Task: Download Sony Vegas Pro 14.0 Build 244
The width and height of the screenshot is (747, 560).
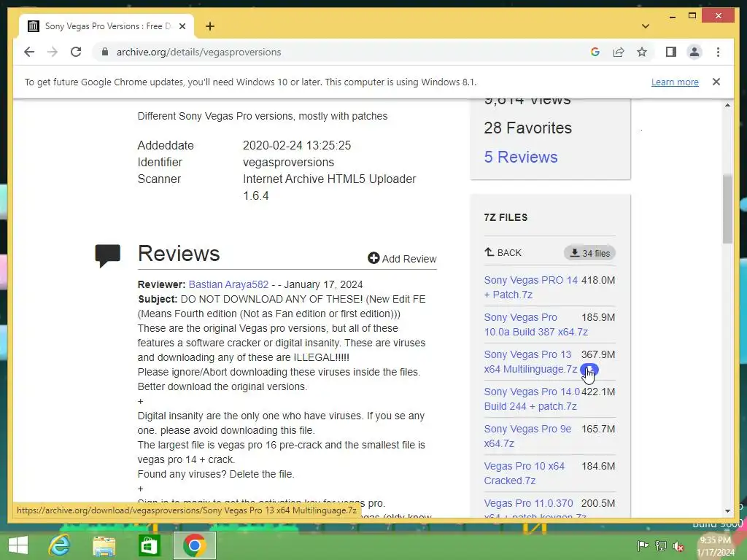Action: coord(532,399)
